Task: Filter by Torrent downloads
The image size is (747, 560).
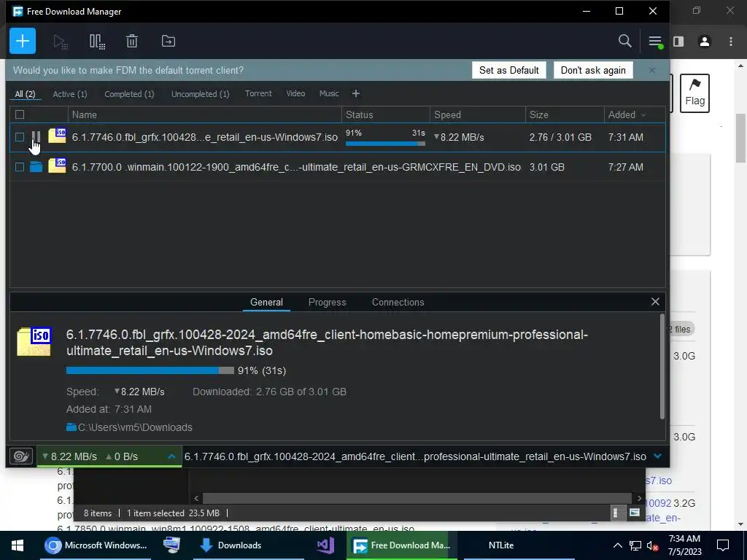Action: (258, 93)
